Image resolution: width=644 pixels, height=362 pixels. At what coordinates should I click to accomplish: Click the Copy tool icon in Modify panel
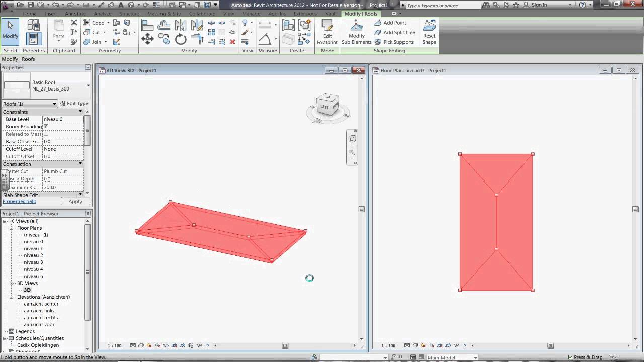point(164,39)
